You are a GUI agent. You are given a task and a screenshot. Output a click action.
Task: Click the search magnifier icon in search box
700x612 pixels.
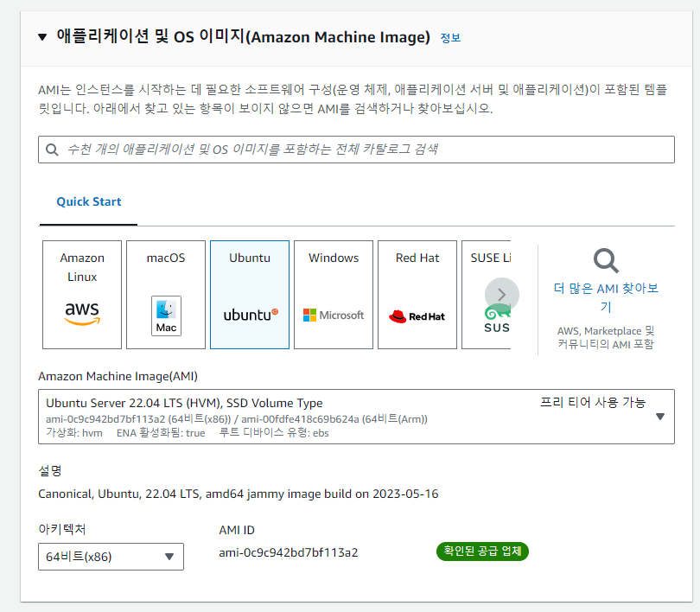(x=52, y=150)
